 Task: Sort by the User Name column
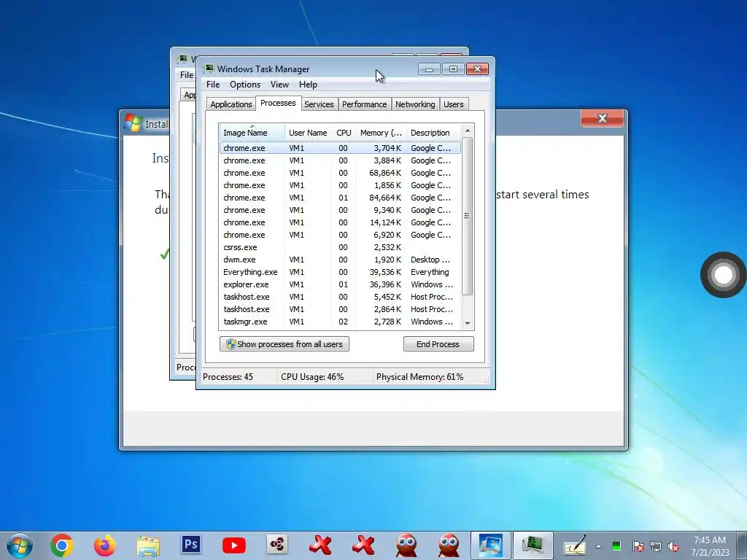pos(308,133)
